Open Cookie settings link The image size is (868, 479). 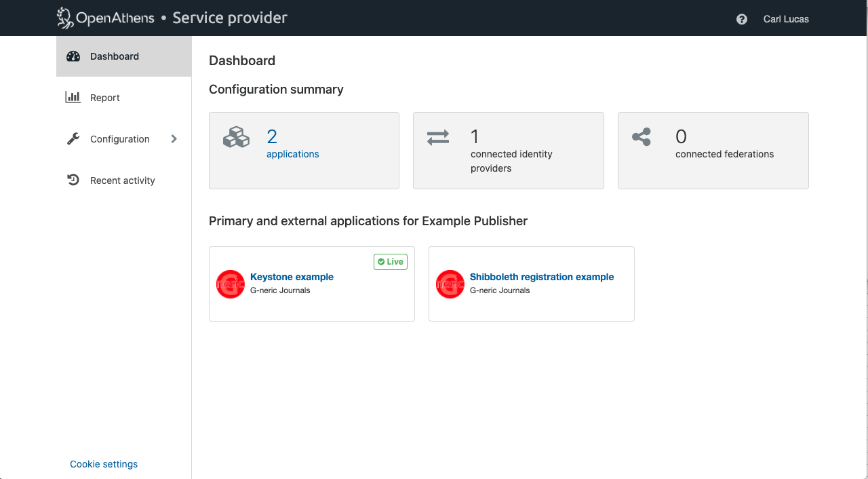point(104,464)
